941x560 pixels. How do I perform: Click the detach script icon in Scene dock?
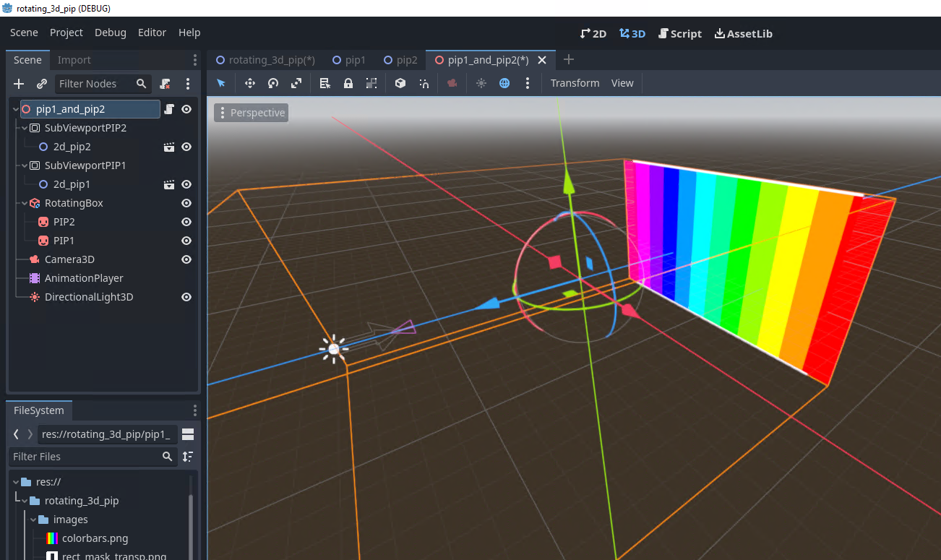click(x=166, y=84)
